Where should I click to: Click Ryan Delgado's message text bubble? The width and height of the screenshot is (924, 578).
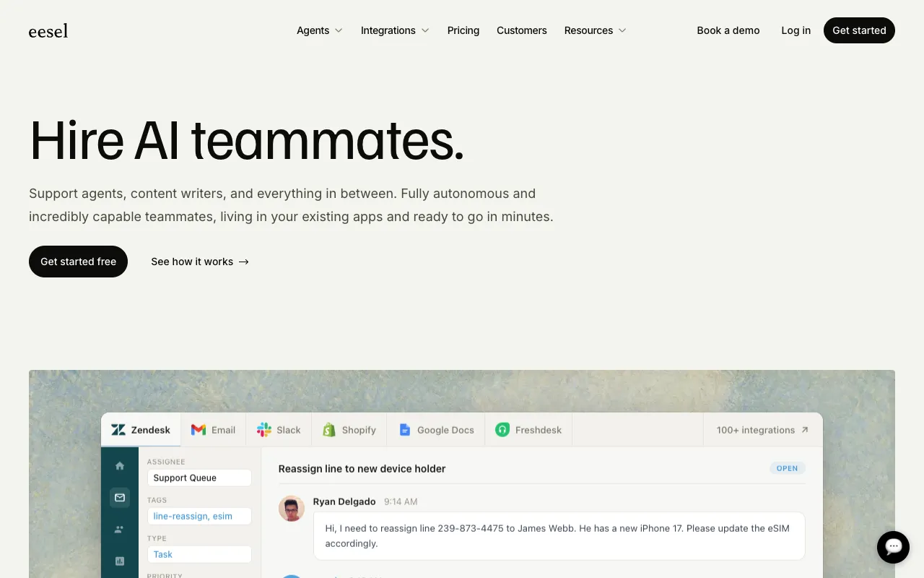coord(559,535)
